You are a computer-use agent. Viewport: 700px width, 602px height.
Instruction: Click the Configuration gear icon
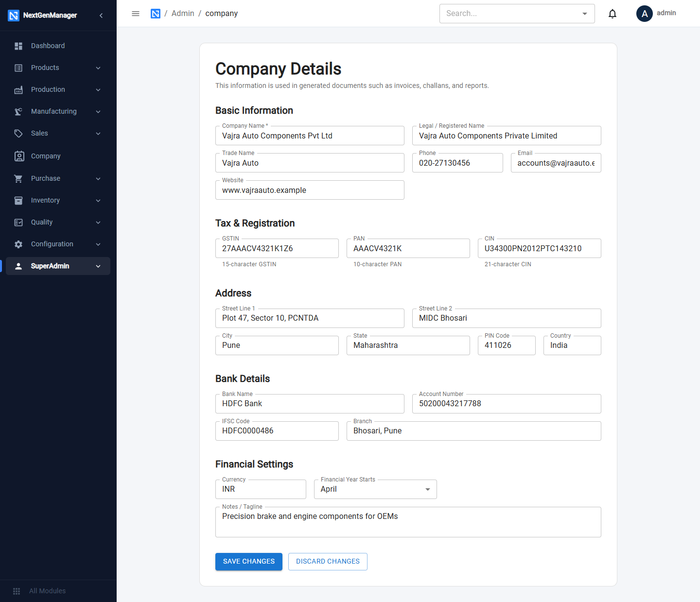pos(18,244)
